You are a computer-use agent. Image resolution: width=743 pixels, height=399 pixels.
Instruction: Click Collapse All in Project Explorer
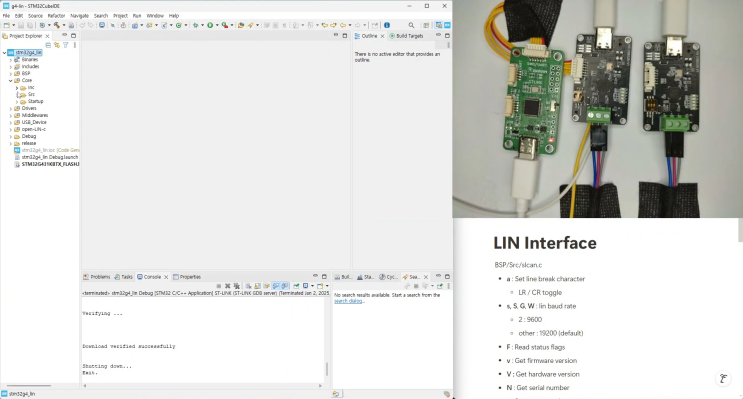click(x=48, y=45)
